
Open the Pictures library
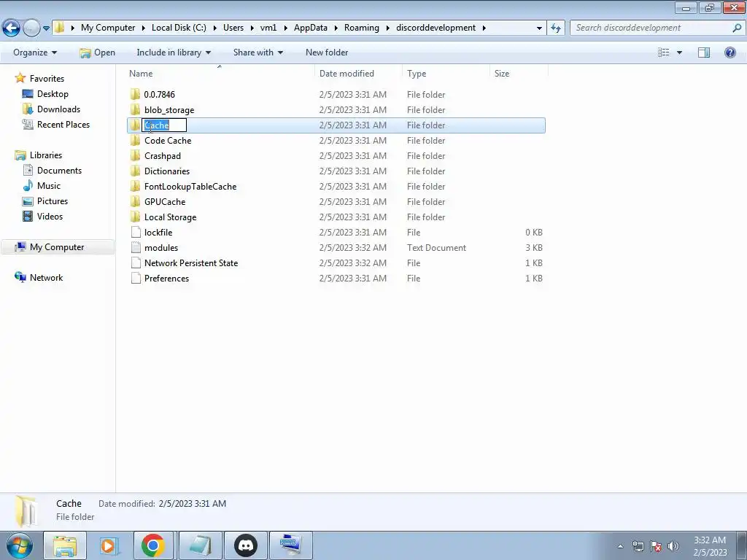[53, 201]
